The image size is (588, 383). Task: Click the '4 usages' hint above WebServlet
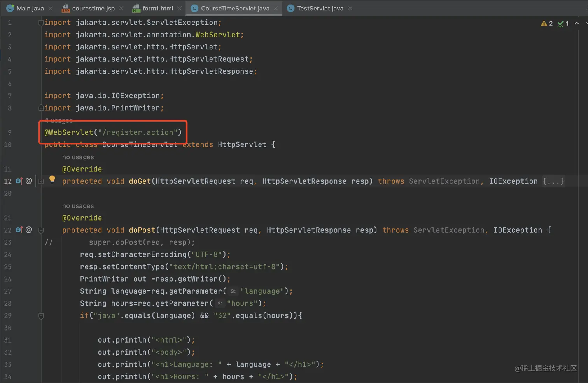coord(59,120)
